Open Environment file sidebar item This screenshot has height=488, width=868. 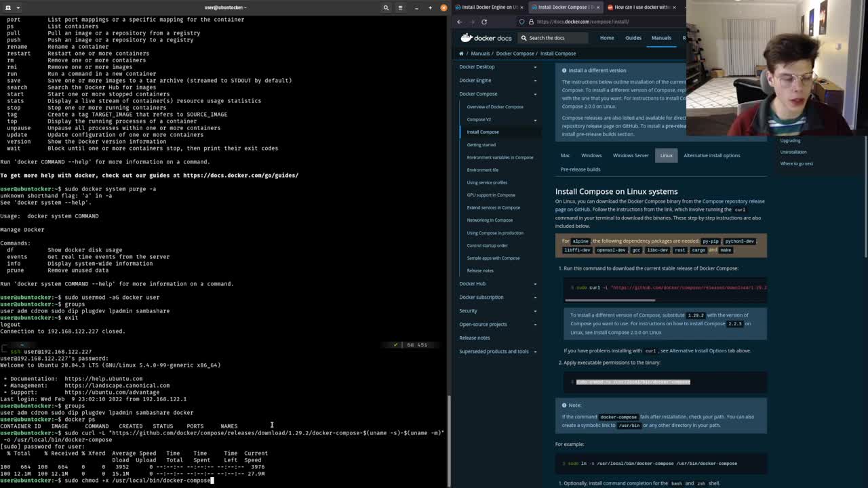tap(482, 169)
